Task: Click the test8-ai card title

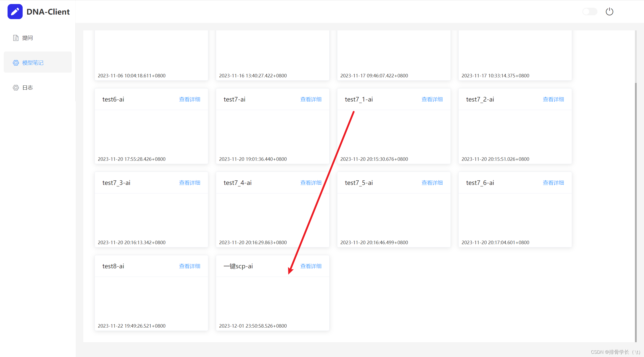Action: coord(113,266)
